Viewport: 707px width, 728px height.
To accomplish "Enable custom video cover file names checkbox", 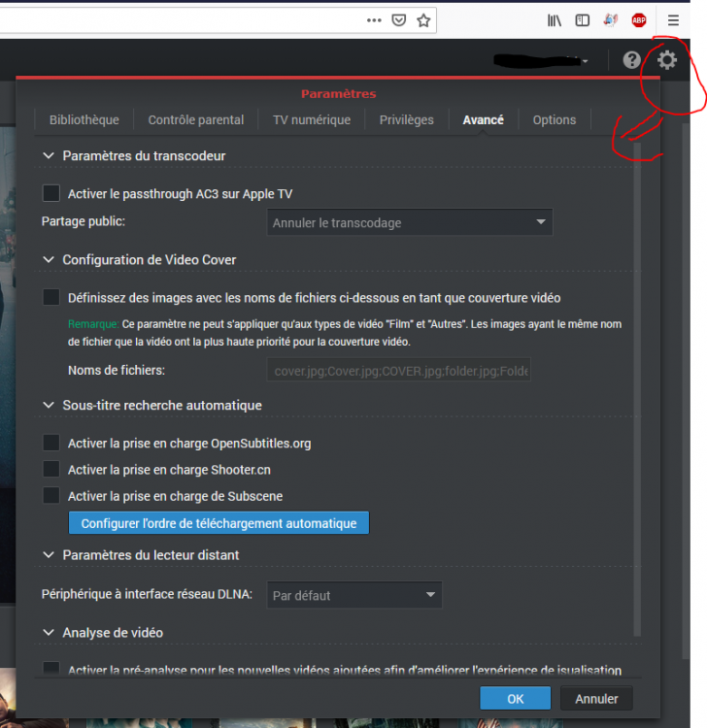I will (x=51, y=297).
